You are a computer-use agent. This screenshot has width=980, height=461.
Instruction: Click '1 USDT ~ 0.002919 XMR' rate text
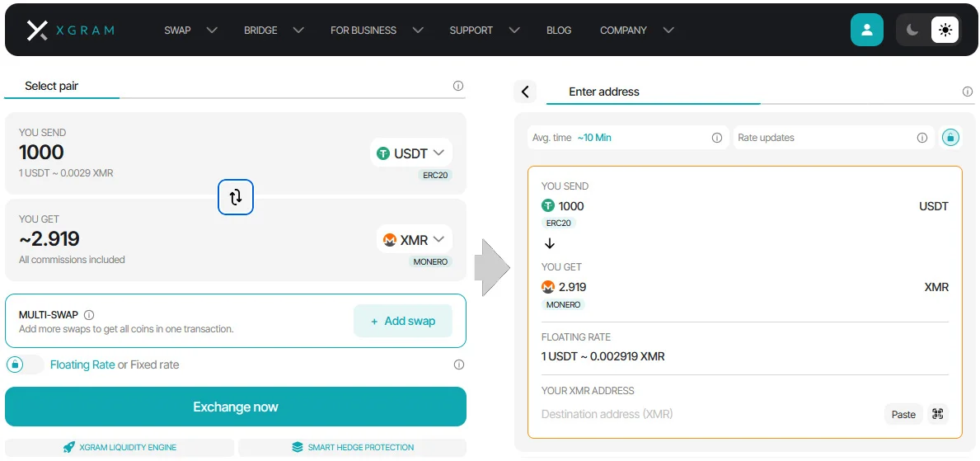pyautogui.click(x=603, y=357)
